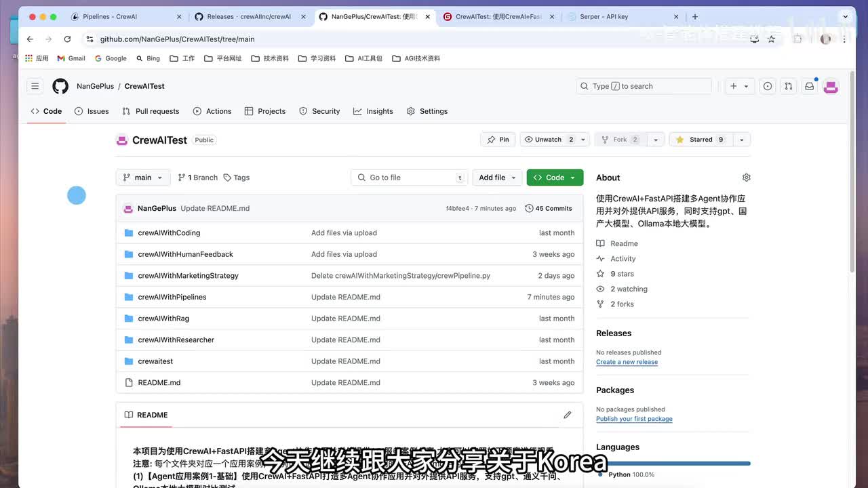This screenshot has height=488, width=868.
Task: Click the About settings gear icon
Action: (x=746, y=178)
